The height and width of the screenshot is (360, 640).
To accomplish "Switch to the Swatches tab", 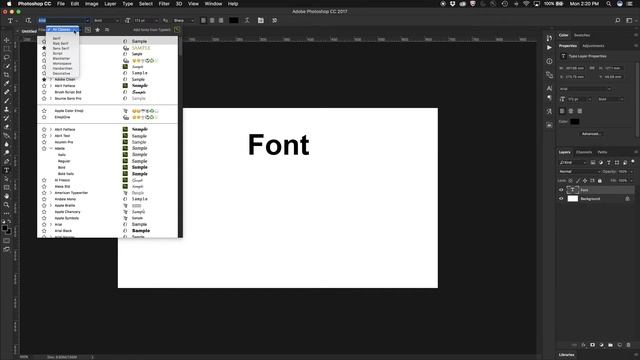I will [582, 35].
